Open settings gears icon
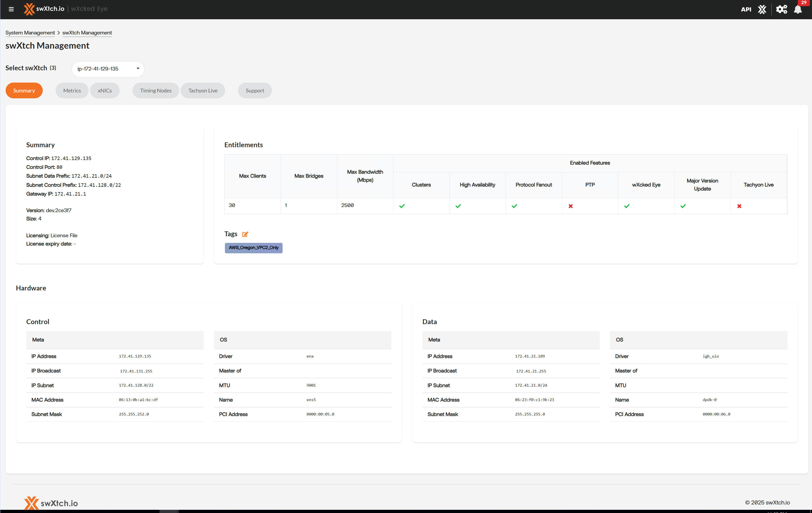Image resolution: width=812 pixels, height=513 pixels. coord(781,9)
